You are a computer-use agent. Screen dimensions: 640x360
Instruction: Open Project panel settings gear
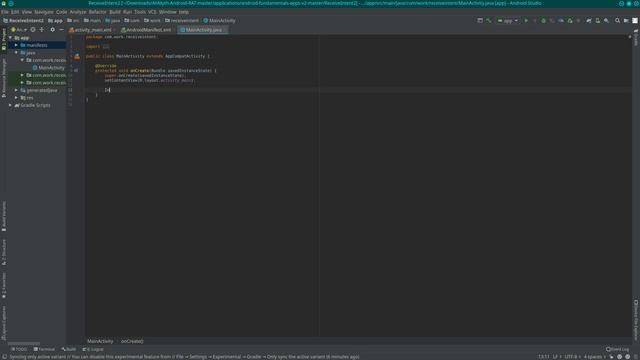(52, 29)
